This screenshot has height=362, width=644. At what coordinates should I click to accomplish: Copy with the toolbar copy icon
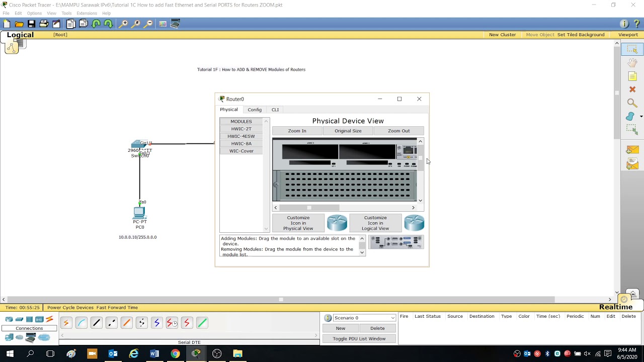click(71, 24)
